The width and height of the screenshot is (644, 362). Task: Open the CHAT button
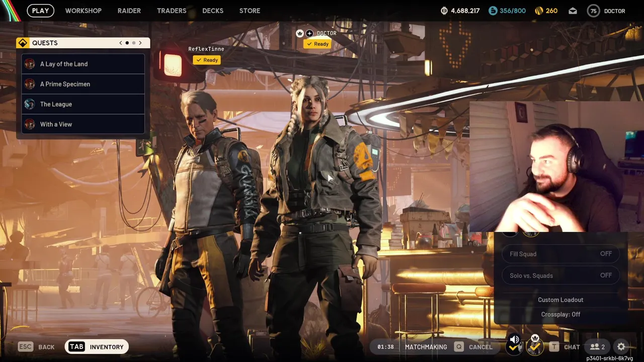(572, 347)
